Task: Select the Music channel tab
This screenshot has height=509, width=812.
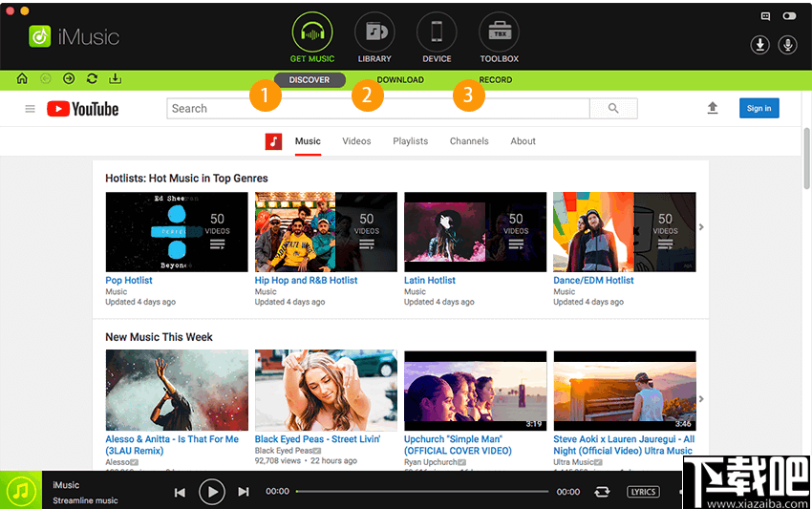Action: click(308, 141)
